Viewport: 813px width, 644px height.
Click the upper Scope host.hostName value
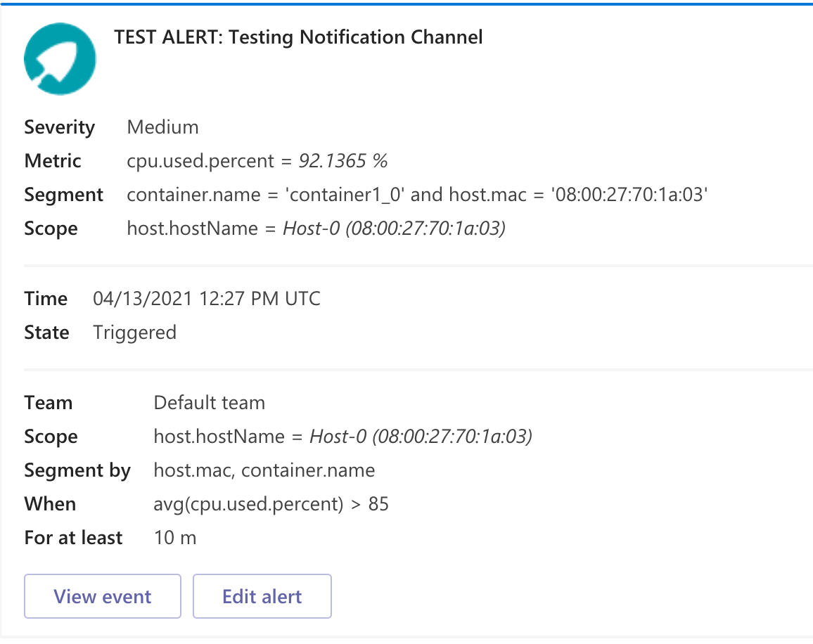pos(316,228)
